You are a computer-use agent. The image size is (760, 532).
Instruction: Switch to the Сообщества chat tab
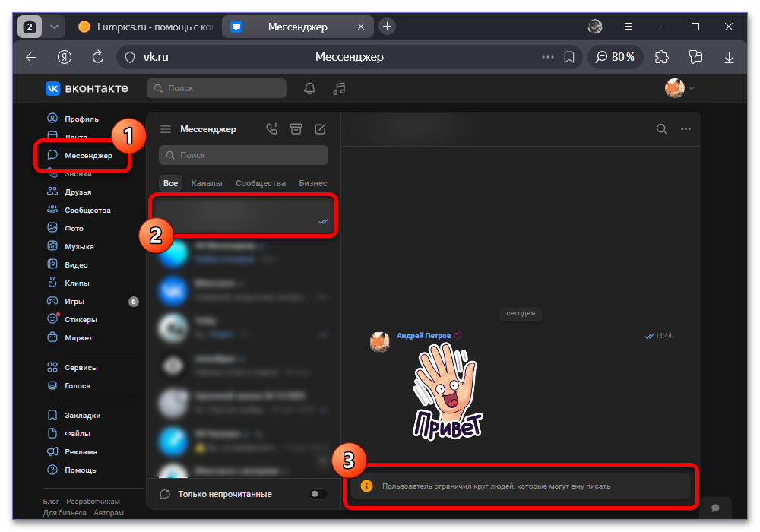point(261,183)
